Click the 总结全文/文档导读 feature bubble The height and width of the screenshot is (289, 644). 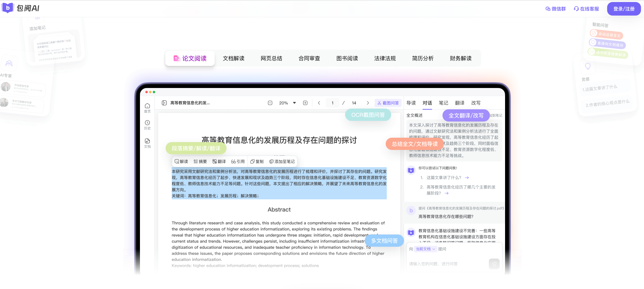[414, 144]
